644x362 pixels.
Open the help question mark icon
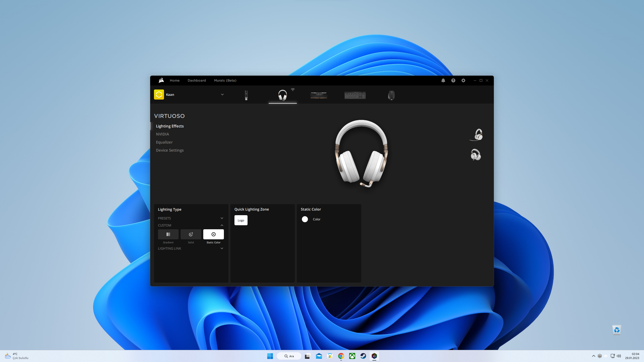click(453, 80)
